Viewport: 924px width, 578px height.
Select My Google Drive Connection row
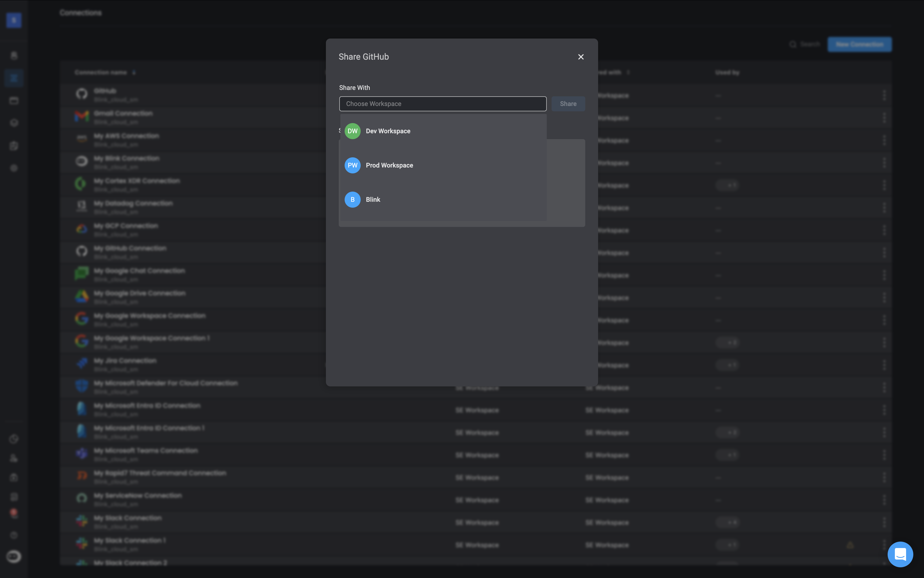(x=475, y=297)
